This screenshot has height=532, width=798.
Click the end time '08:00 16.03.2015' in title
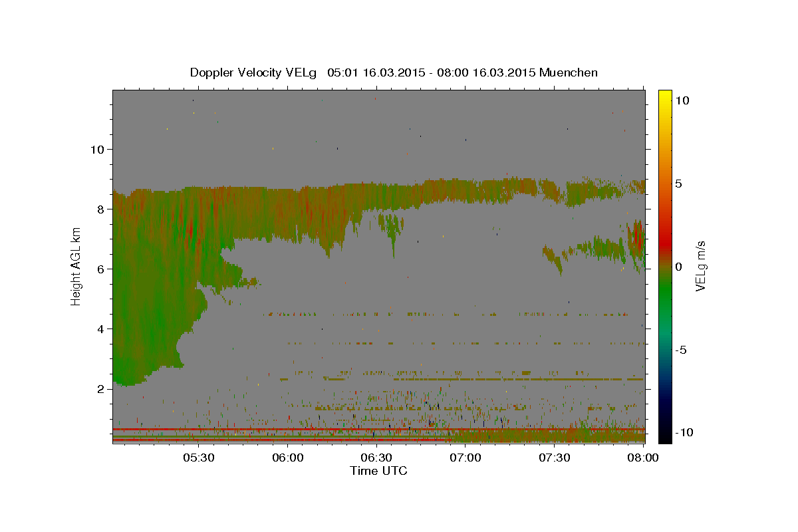click(x=485, y=72)
